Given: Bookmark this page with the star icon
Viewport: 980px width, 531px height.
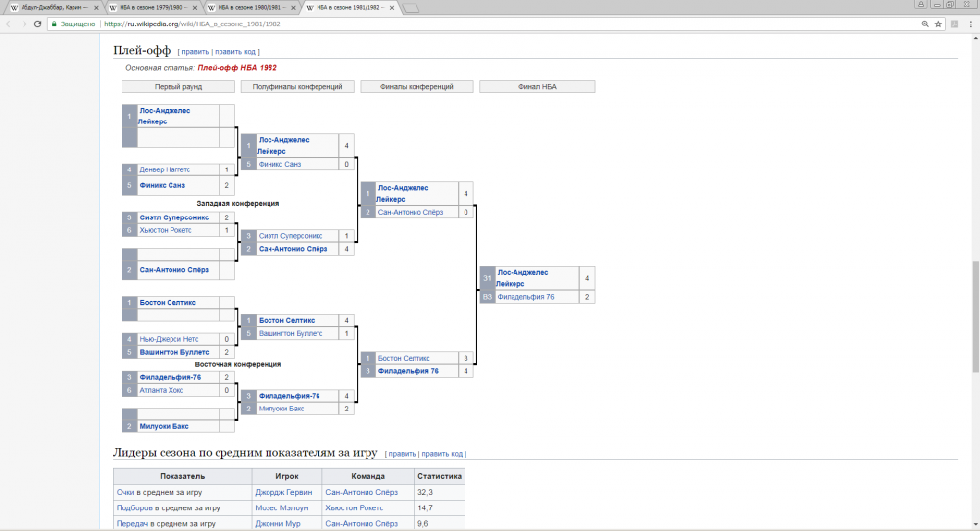Looking at the screenshot, I should (938, 24).
